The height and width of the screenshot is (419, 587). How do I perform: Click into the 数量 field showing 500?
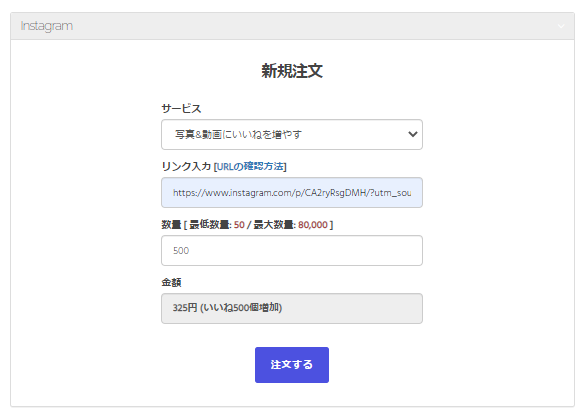click(292, 251)
